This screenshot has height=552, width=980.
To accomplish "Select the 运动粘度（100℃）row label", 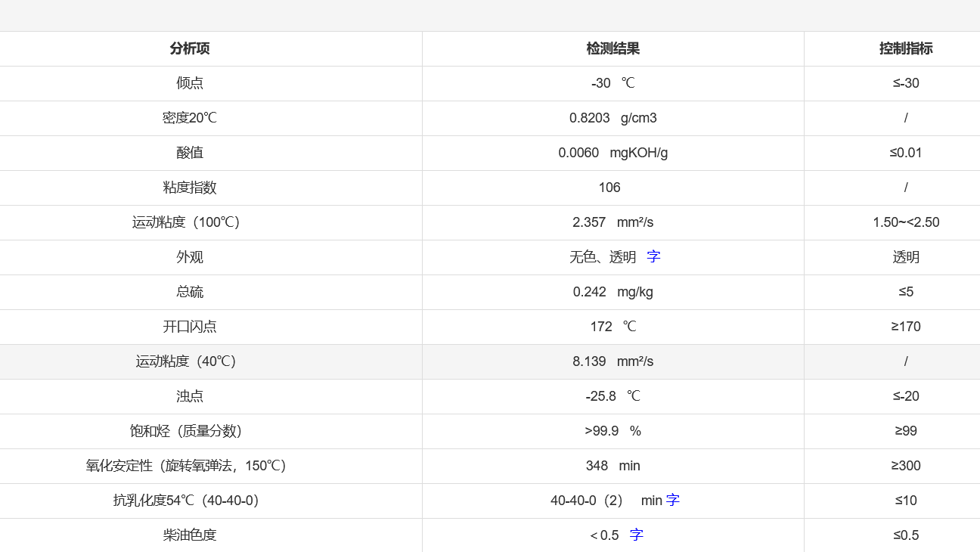I will [x=190, y=222].
